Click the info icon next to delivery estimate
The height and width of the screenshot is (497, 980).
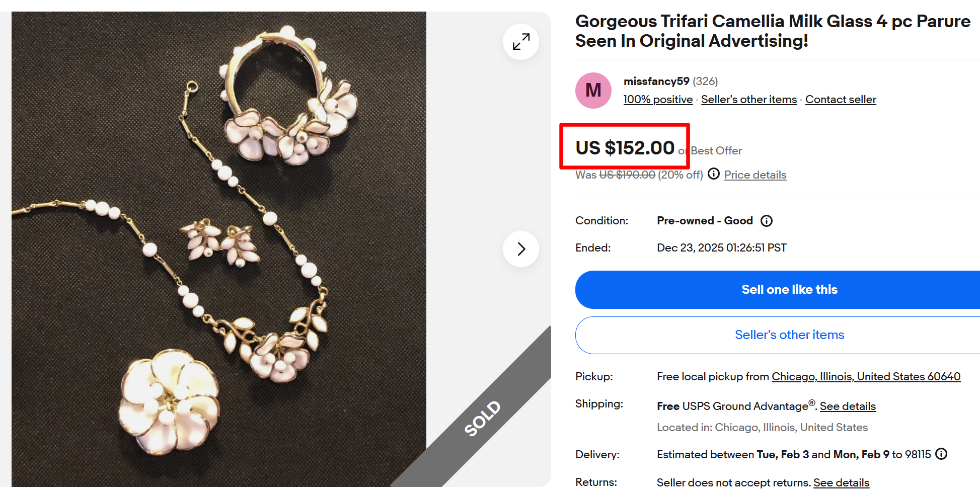[x=941, y=454]
